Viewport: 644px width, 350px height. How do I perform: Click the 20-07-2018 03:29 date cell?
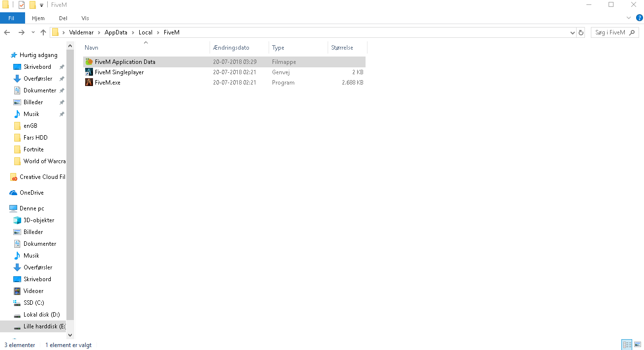point(235,62)
